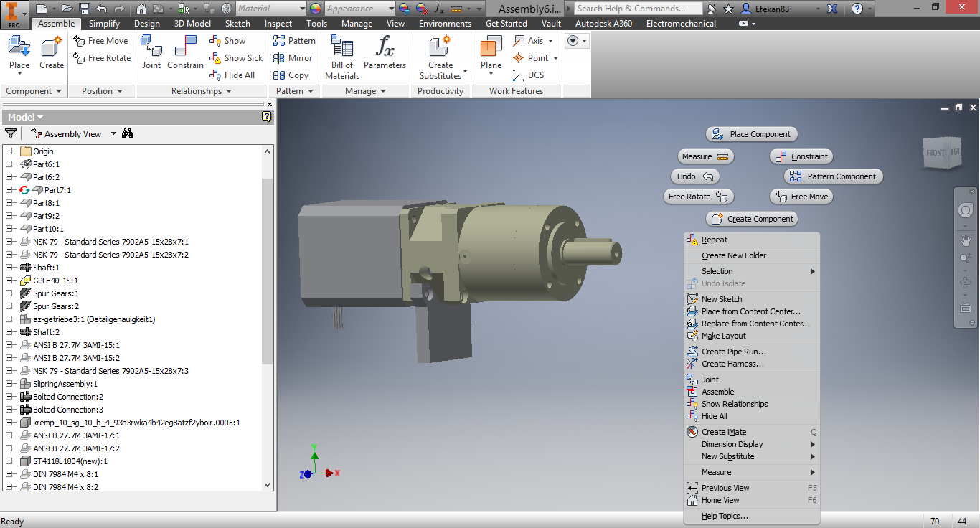Click Hide All relationships in ribbon
This screenshot has width=980, height=528.
232,75
